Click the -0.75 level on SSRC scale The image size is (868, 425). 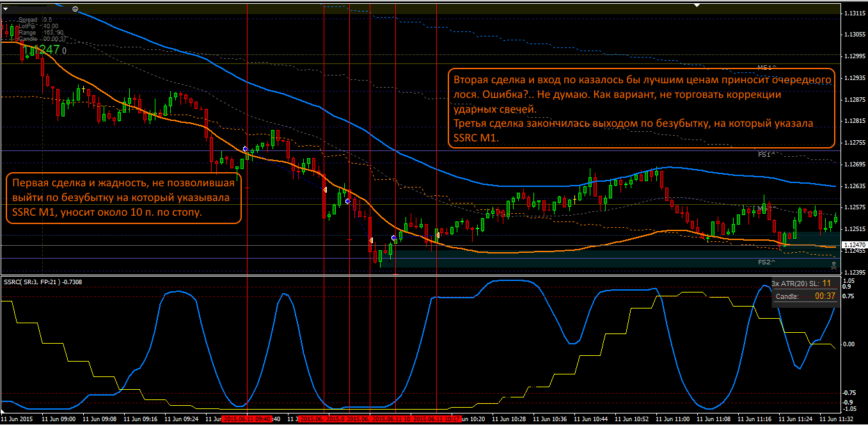coord(848,394)
